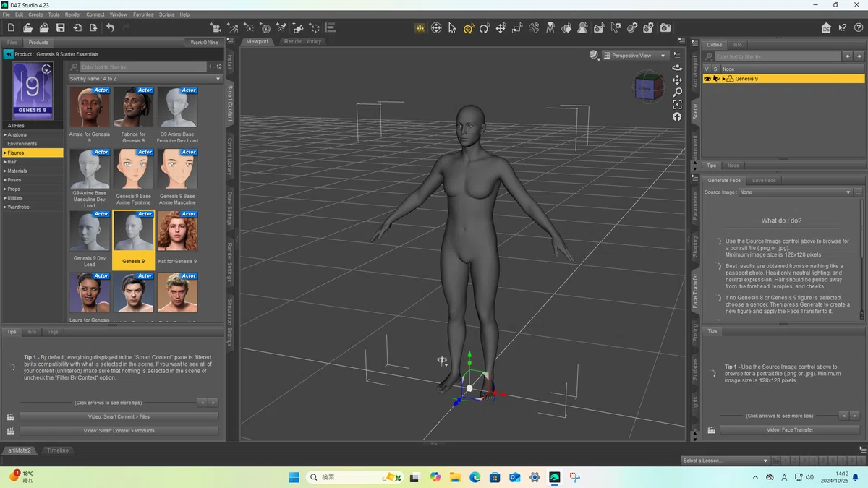This screenshot has width=868, height=488.
Task: Toggle visibility eye of Genesis 9 node
Action: 707,79
